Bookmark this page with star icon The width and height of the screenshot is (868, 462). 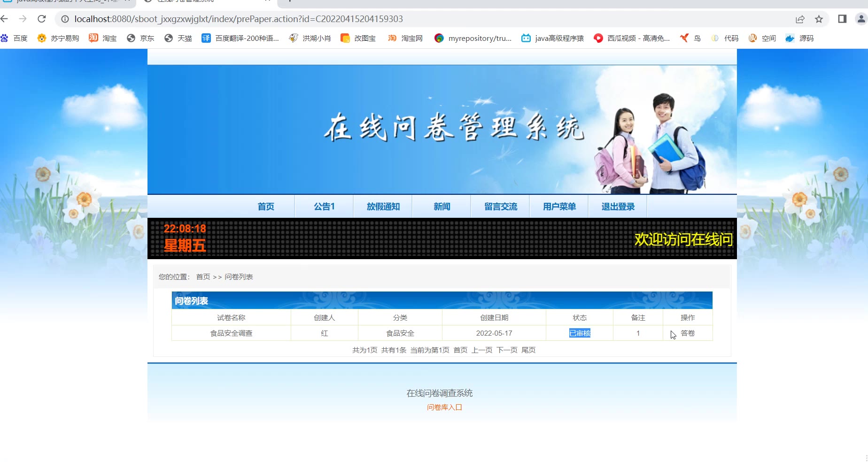[x=819, y=19]
